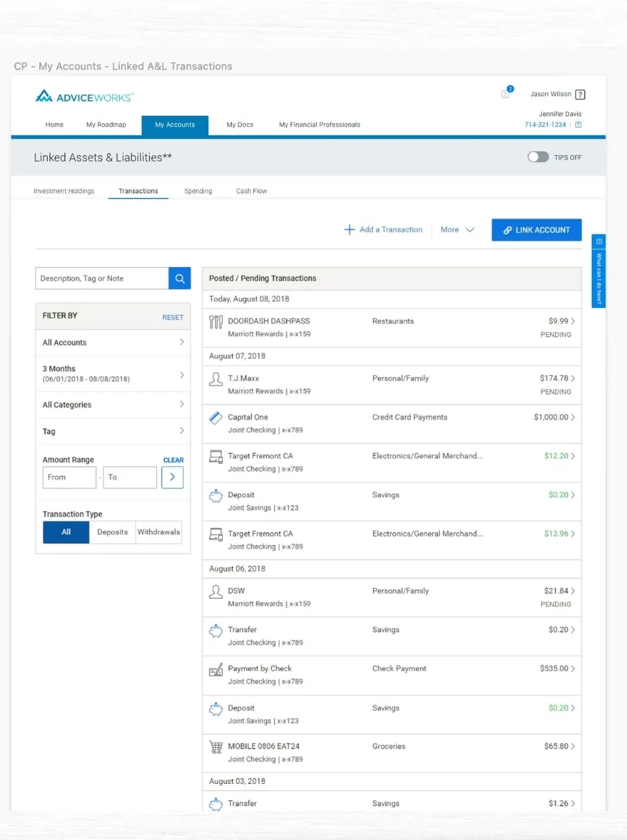This screenshot has height=840, width=627.
Task: Go to the Home tab
Action: click(55, 124)
